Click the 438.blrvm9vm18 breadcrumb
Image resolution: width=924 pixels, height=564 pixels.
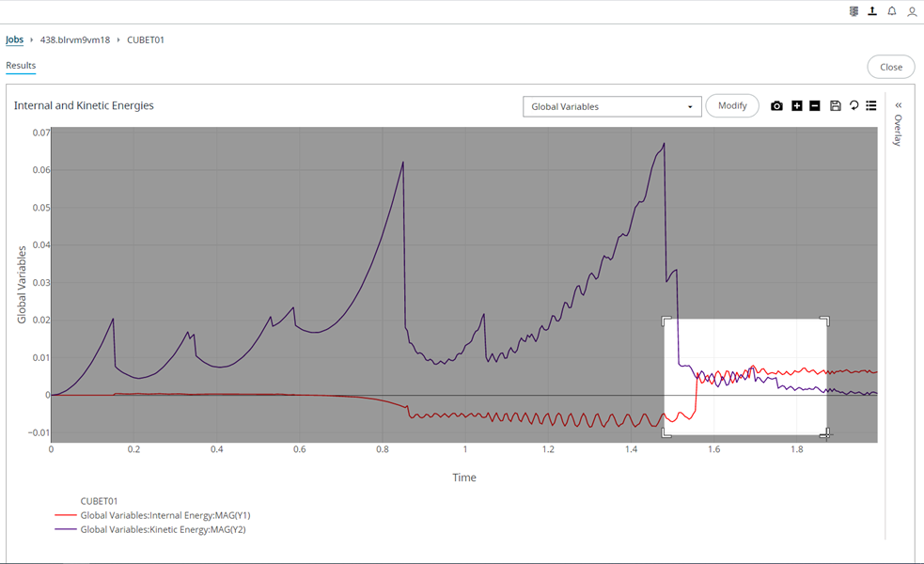[75, 39]
